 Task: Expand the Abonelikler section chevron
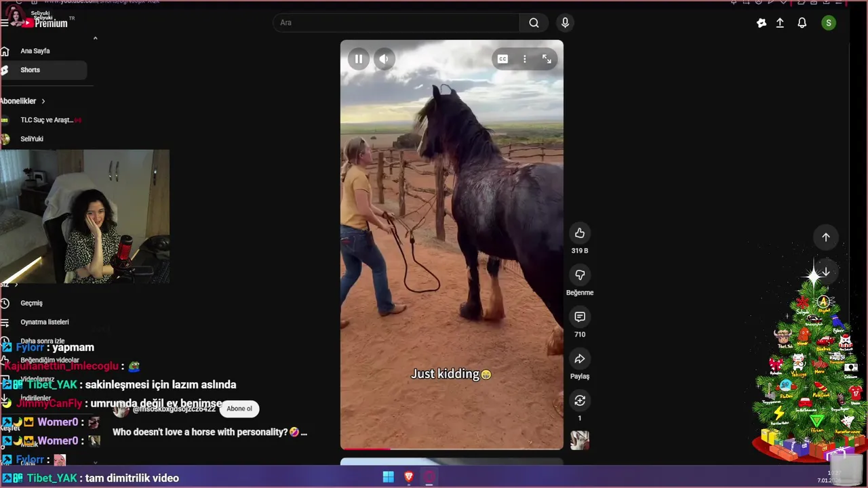point(43,101)
